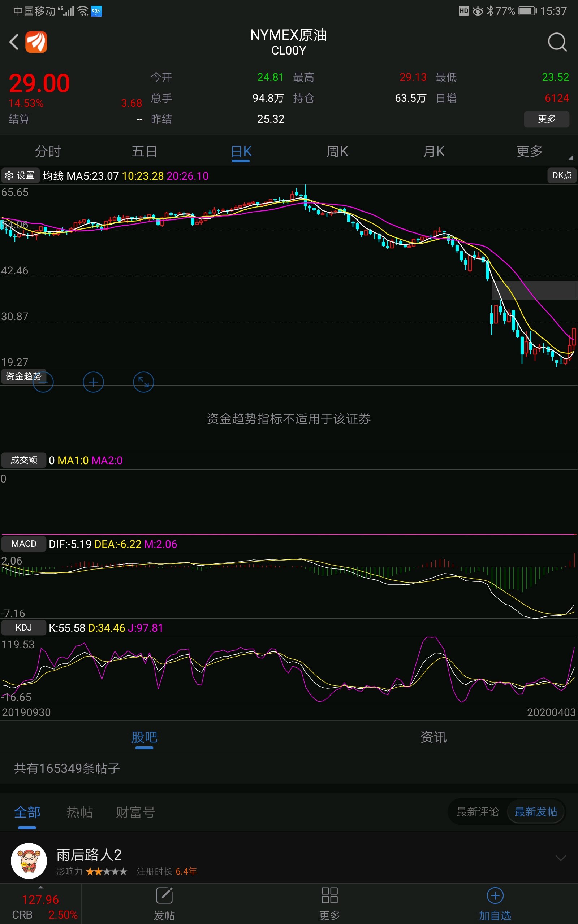Expand chart to fullscreen arrows icon
The width and height of the screenshot is (578, 924).
point(143,382)
